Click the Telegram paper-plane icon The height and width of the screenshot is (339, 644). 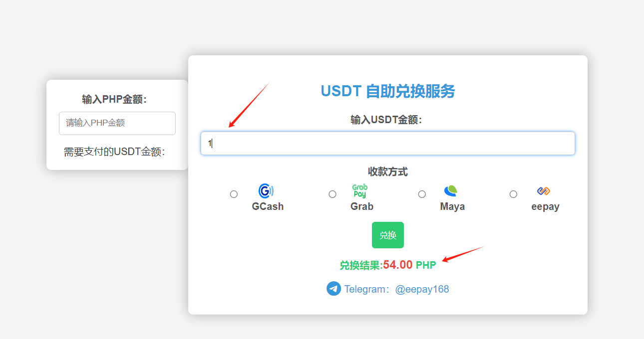coord(333,289)
